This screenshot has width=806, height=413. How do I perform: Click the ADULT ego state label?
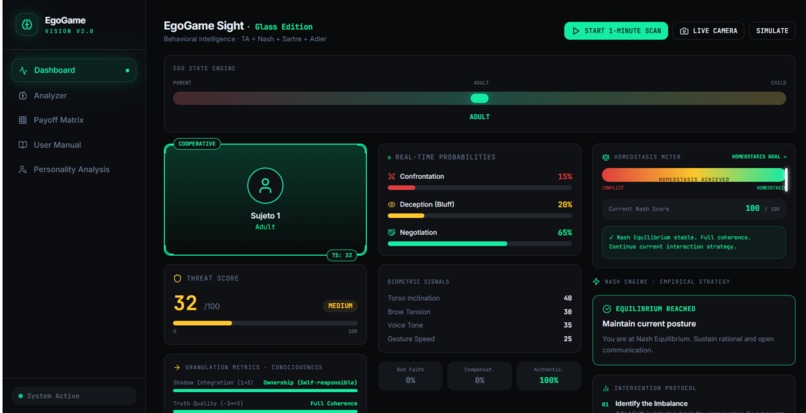point(480,117)
